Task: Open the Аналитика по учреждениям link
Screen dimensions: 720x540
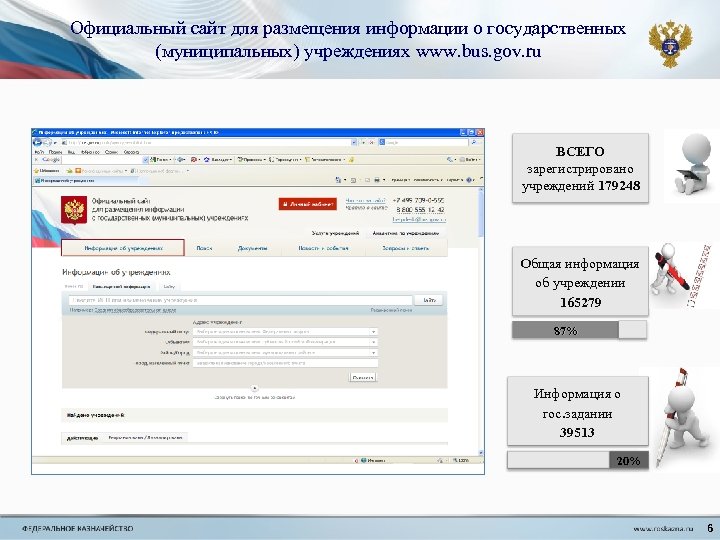Action: (405, 233)
